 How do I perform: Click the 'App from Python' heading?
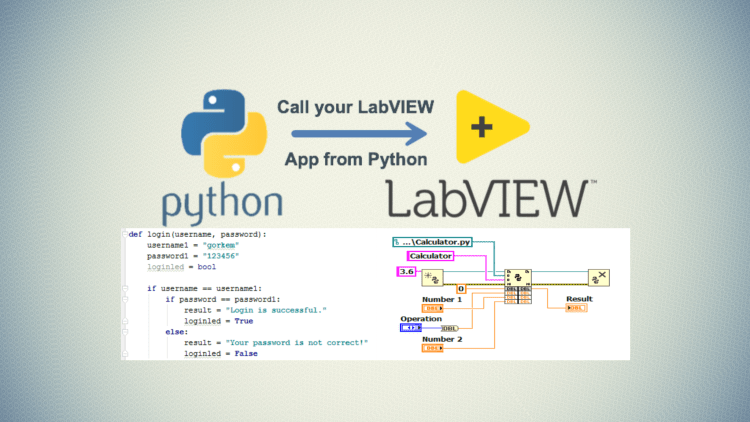pyautogui.click(x=356, y=159)
